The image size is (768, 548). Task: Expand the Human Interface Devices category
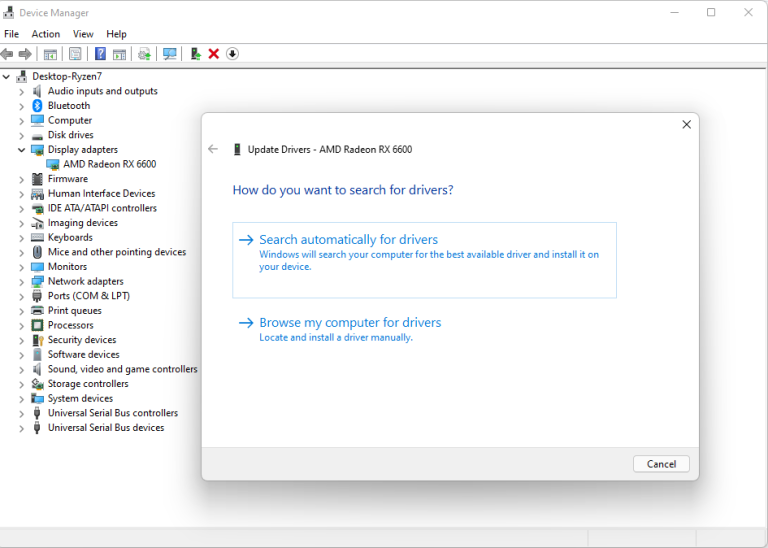tap(22, 194)
